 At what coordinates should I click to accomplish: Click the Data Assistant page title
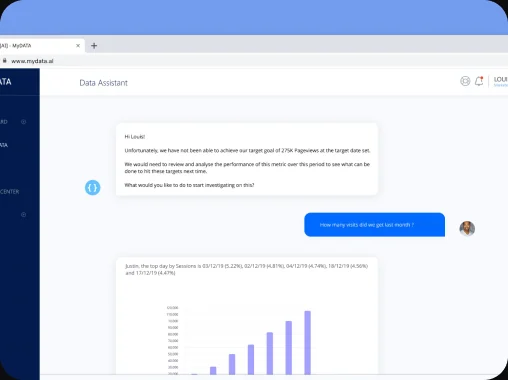(x=103, y=83)
